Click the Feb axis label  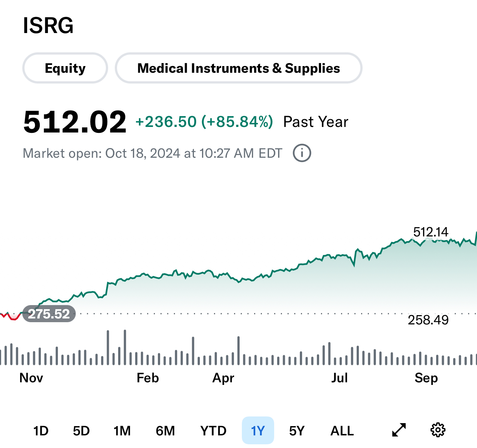pos(148,378)
